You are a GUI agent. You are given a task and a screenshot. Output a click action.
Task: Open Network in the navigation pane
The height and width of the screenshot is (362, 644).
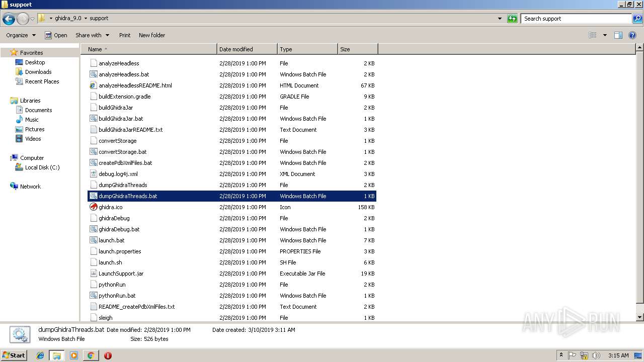[x=30, y=187]
